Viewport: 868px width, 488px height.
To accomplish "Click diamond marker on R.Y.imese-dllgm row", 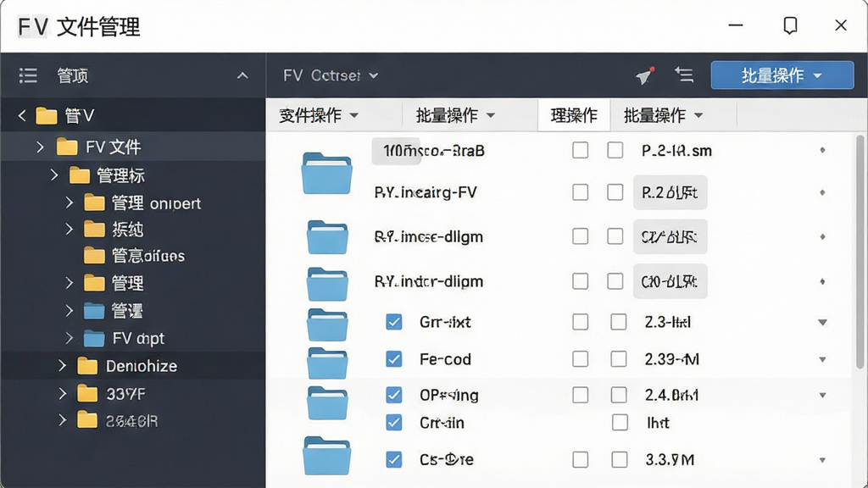I will [x=822, y=237].
